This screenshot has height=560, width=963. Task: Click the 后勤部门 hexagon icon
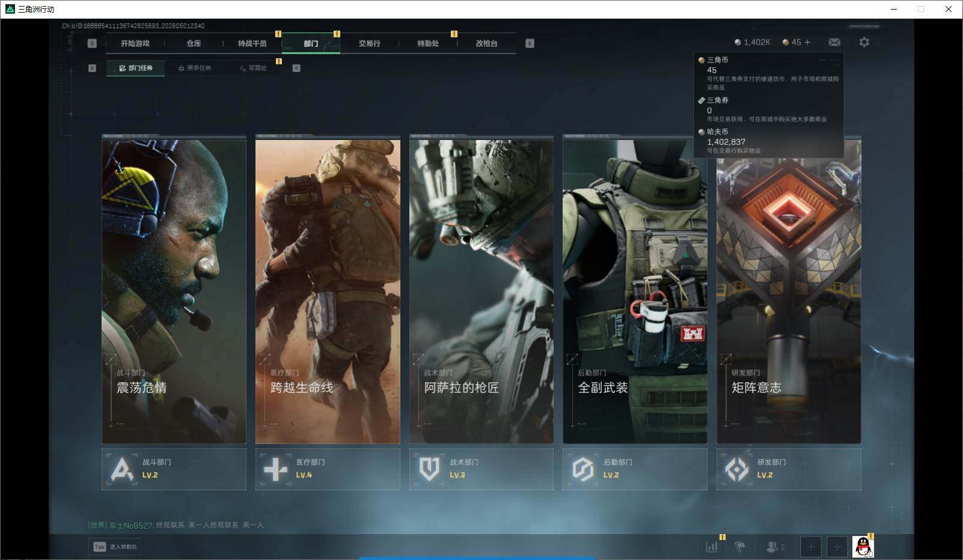tap(583, 469)
